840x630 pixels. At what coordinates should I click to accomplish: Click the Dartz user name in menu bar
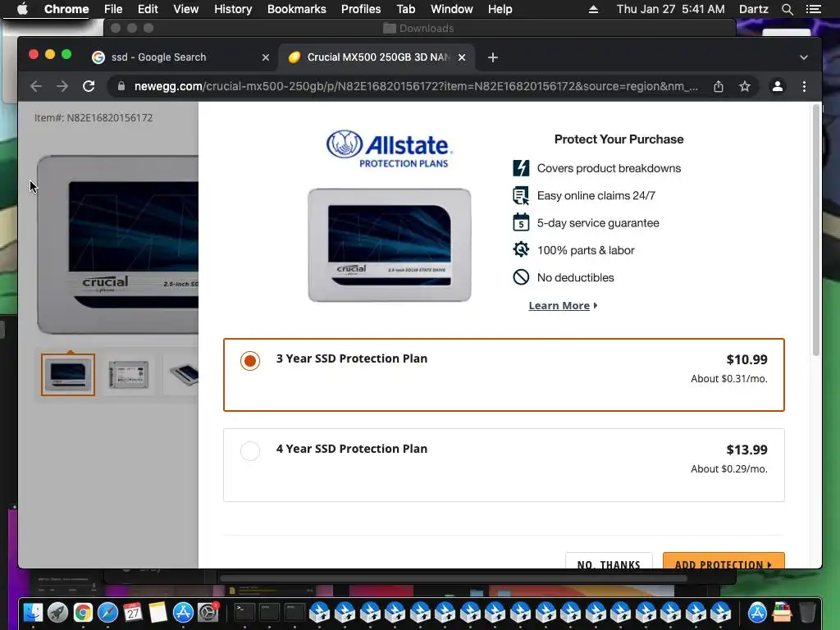click(753, 9)
